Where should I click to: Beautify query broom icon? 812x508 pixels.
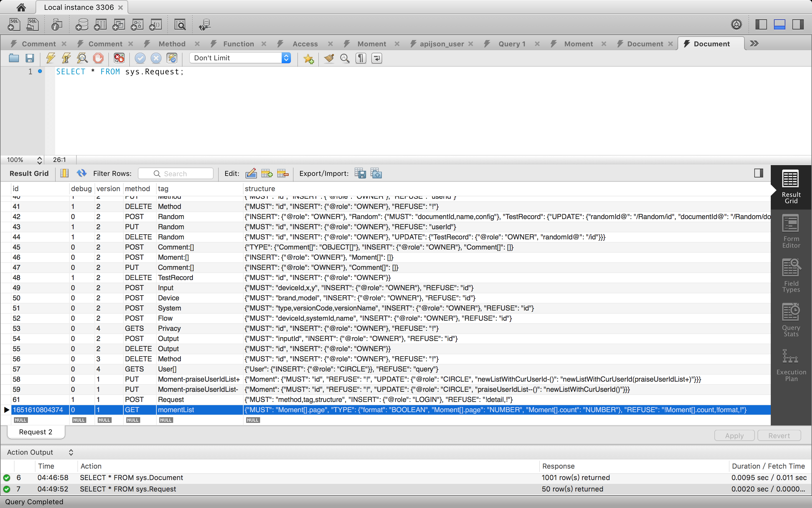tap(329, 58)
